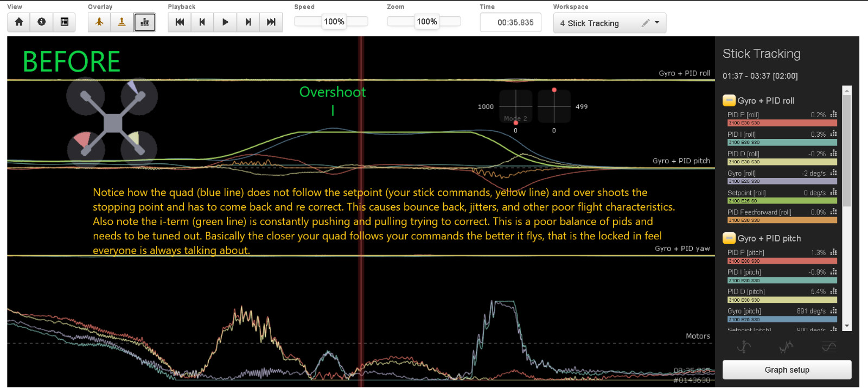Open spectrum analyser for Gyro [roll]

coord(833,173)
